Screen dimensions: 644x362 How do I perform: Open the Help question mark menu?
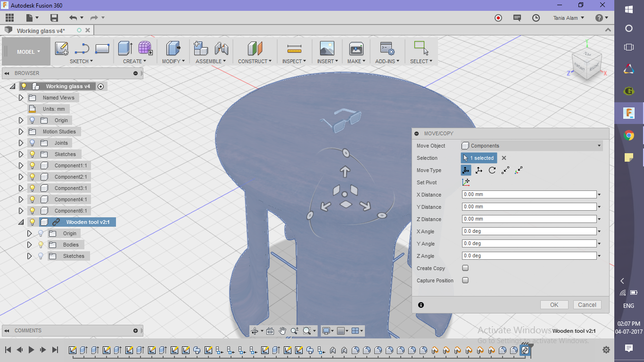point(602,18)
